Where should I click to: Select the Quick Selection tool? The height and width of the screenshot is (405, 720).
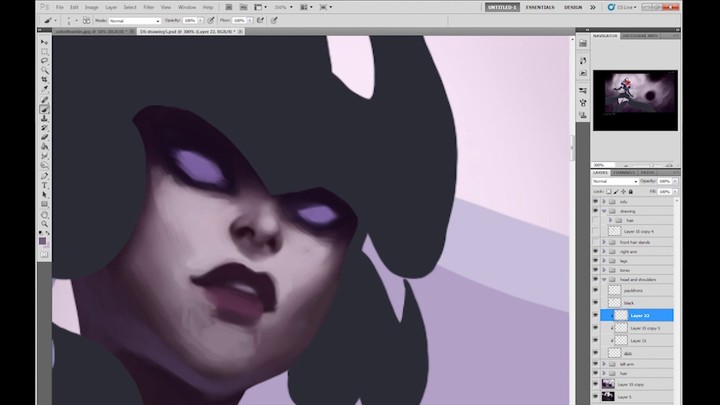coord(45,70)
